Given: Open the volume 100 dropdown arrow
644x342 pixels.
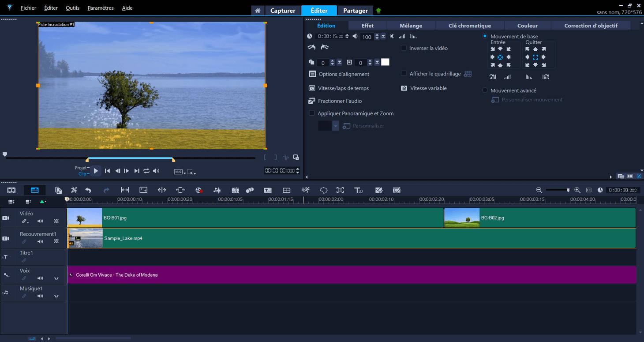Looking at the screenshot, I should pos(383,37).
